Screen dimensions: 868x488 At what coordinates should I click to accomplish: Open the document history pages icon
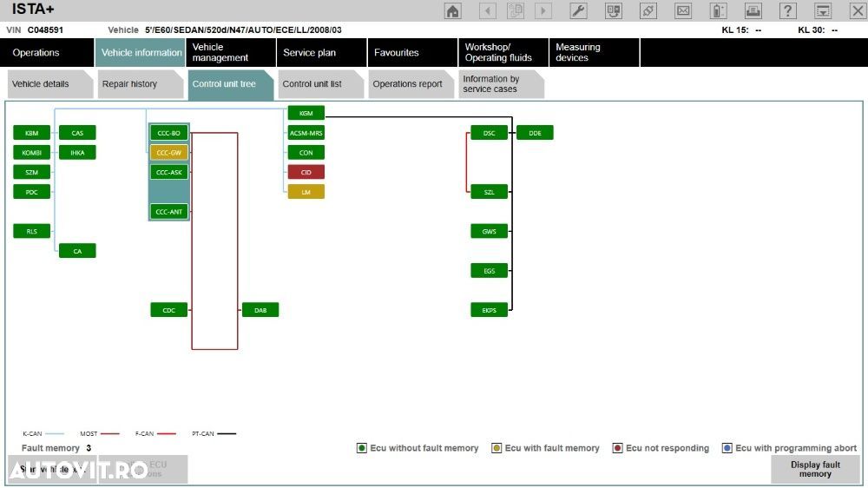click(x=516, y=10)
